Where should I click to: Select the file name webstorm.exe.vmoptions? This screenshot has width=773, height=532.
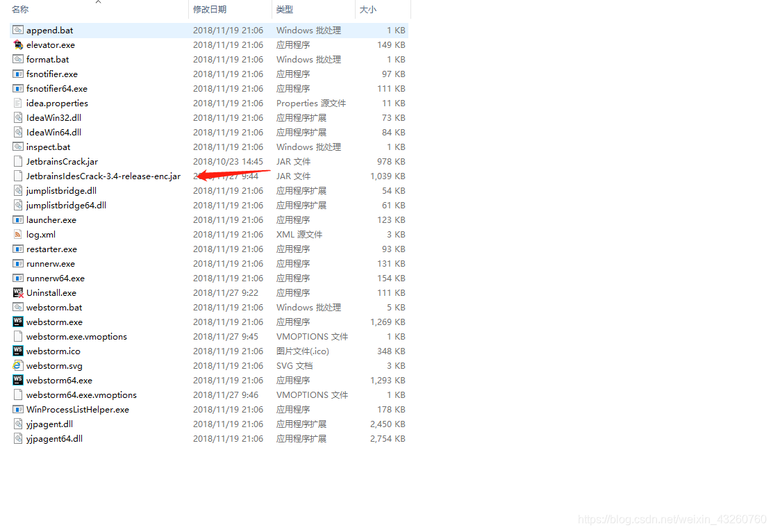coord(77,337)
